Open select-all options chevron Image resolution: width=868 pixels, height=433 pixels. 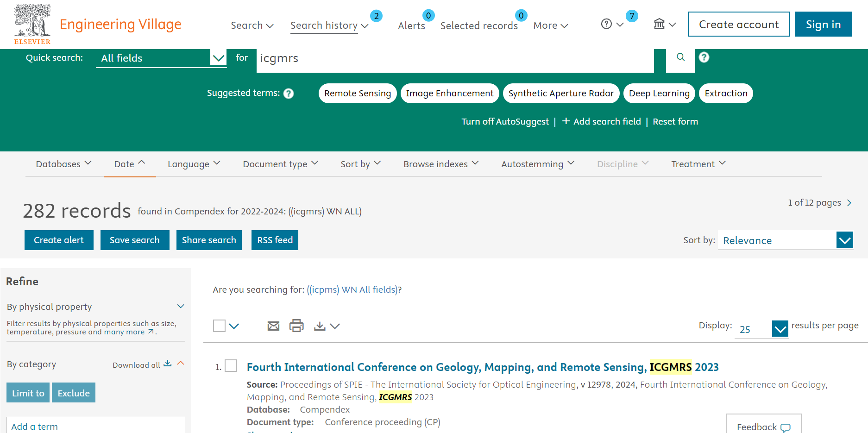pos(234,326)
